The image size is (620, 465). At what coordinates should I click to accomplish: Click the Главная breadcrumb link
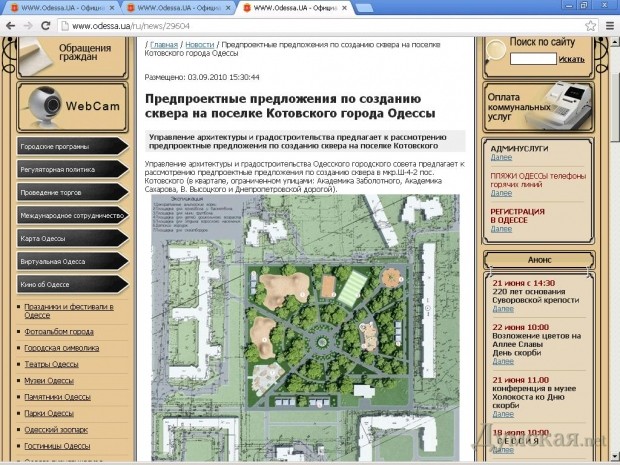(165, 46)
